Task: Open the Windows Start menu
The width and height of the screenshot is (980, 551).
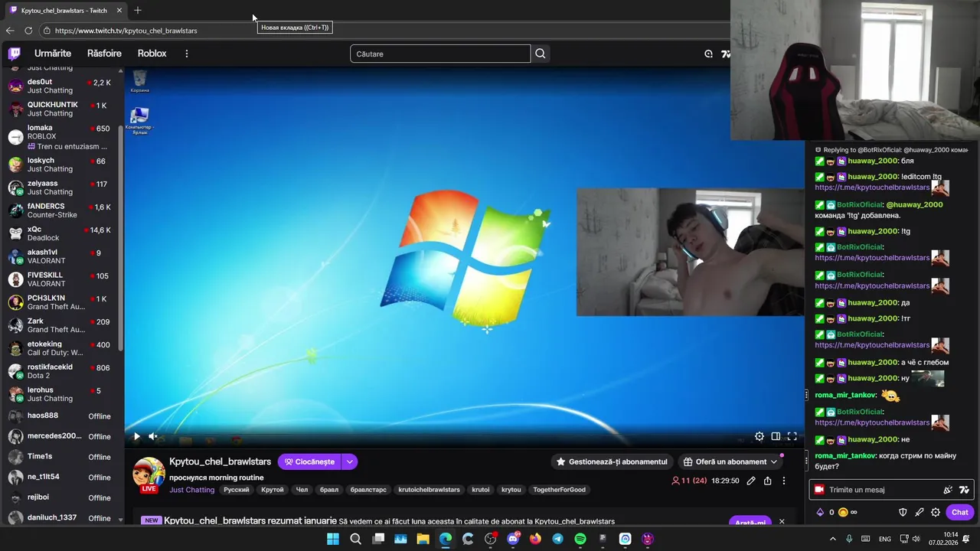Action: coord(333,539)
